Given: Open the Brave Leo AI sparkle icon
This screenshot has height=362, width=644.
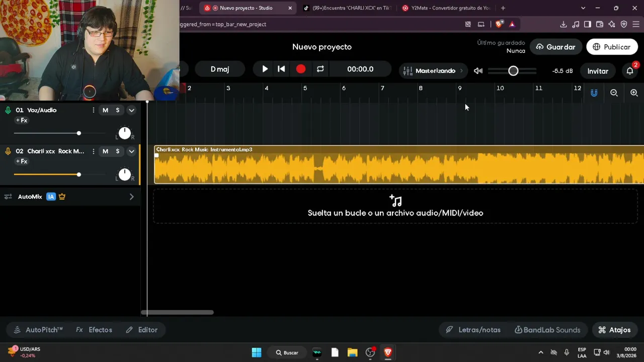Looking at the screenshot, I should (612, 24).
